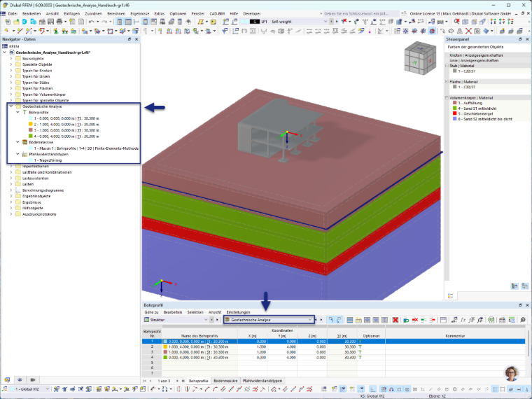Click the Optionen column header in table
This screenshot has height=399, width=532.
coord(371,335)
